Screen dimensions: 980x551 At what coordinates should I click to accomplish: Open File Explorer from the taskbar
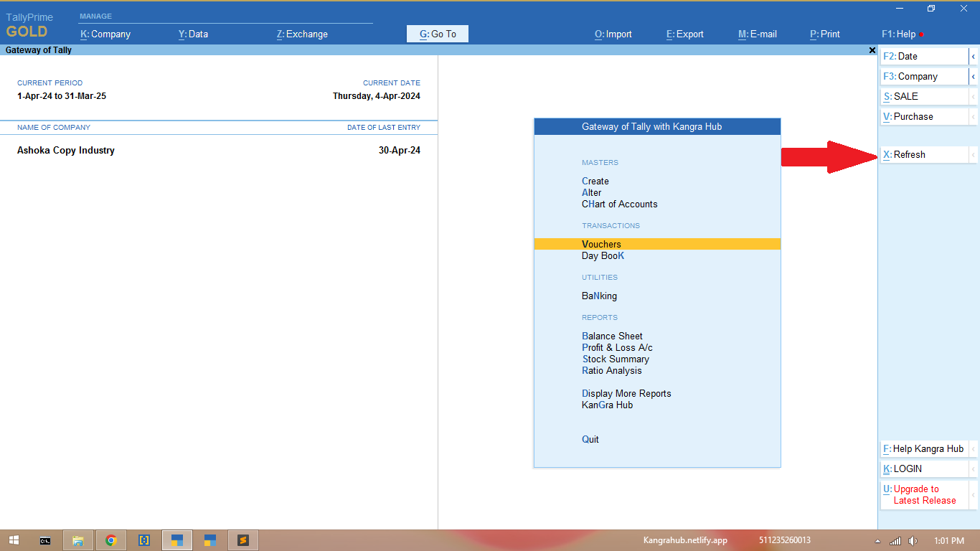click(x=78, y=540)
